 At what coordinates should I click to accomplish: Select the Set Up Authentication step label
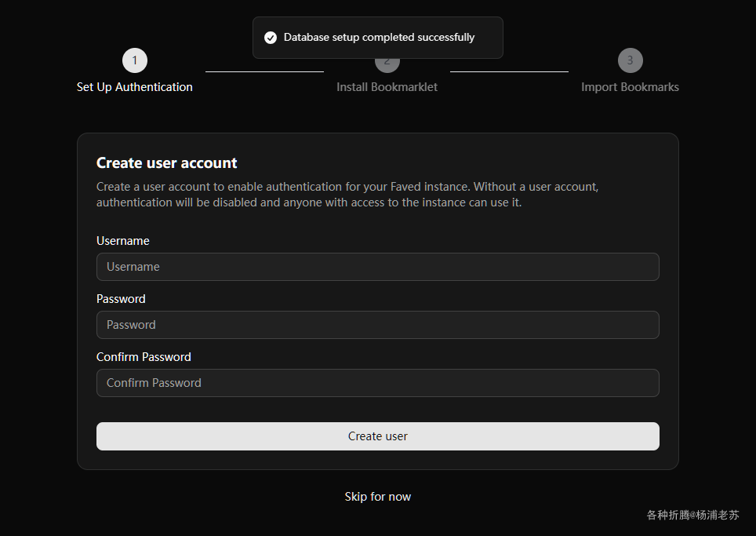click(x=135, y=87)
